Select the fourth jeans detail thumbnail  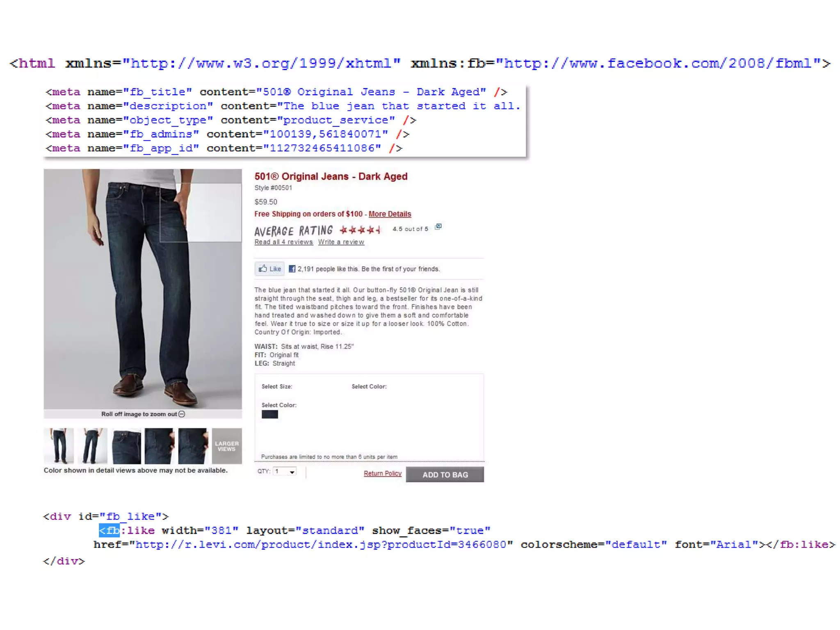coord(159,446)
